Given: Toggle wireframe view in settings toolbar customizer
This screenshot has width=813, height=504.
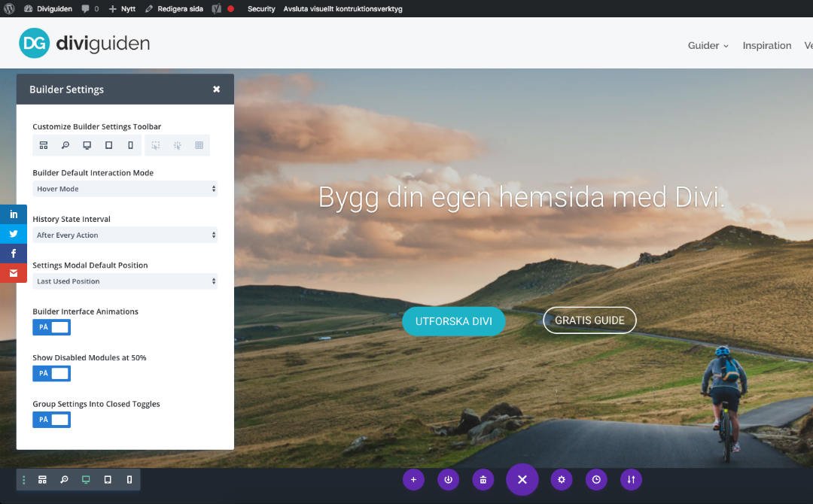Looking at the screenshot, I should (44, 145).
